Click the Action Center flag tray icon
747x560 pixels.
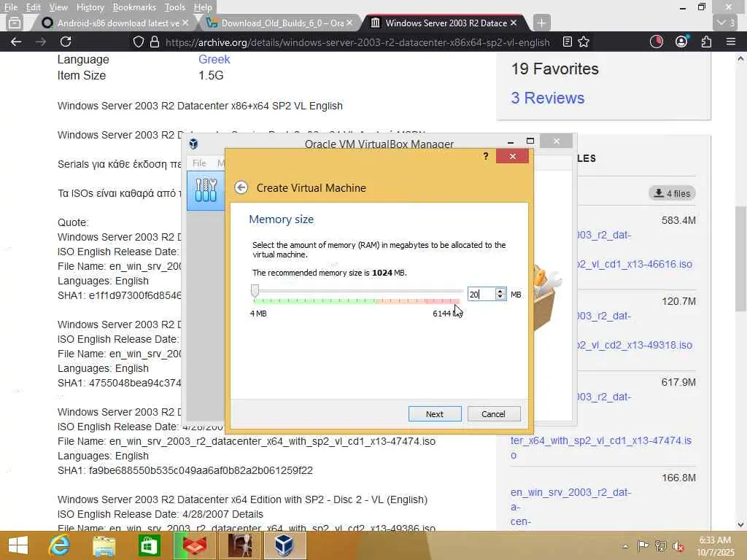[643, 546]
